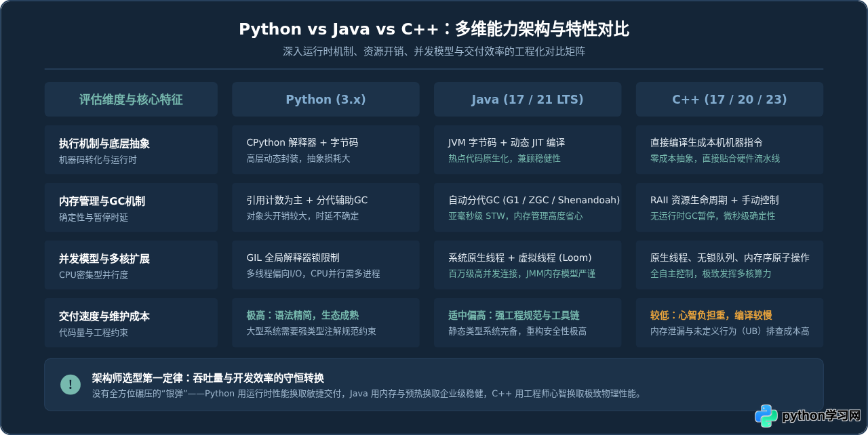868x435 pixels.
Task: Click the text '静态类型系统完备,重构安全性极高'
Action: tap(517, 331)
